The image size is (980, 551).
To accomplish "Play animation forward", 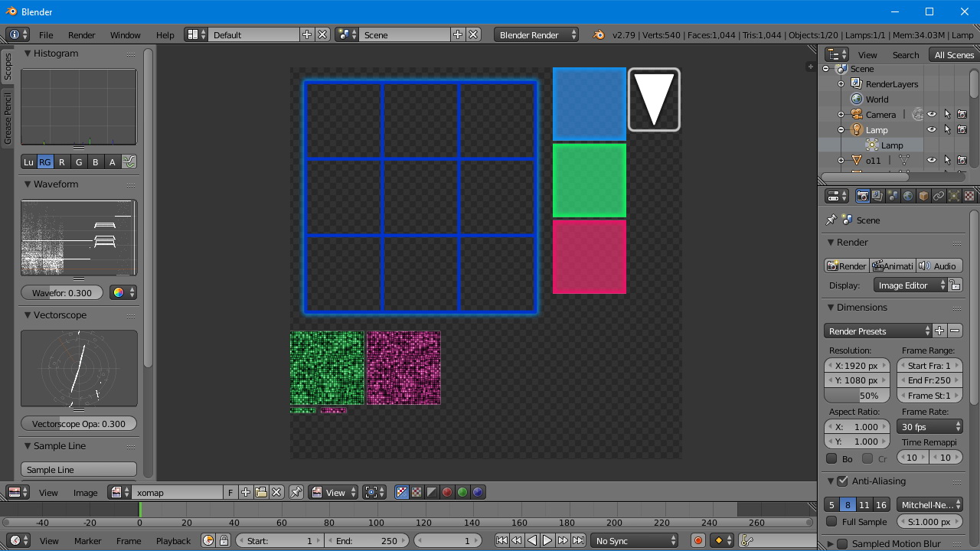I will 547,540.
